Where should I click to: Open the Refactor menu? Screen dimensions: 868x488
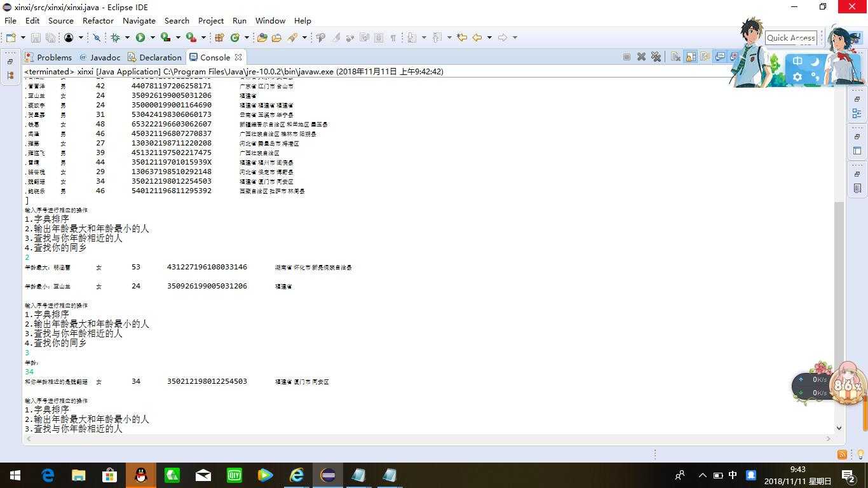coord(98,20)
